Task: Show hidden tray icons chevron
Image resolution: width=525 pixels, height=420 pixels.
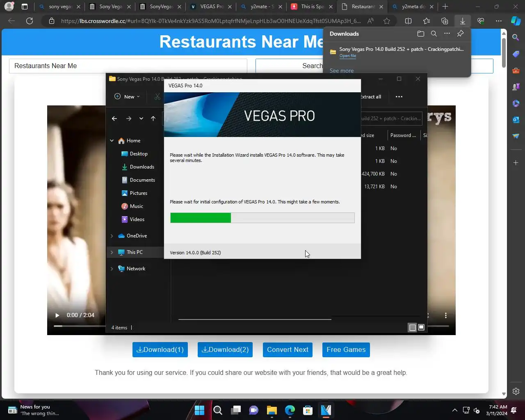Action: [454, 410]
